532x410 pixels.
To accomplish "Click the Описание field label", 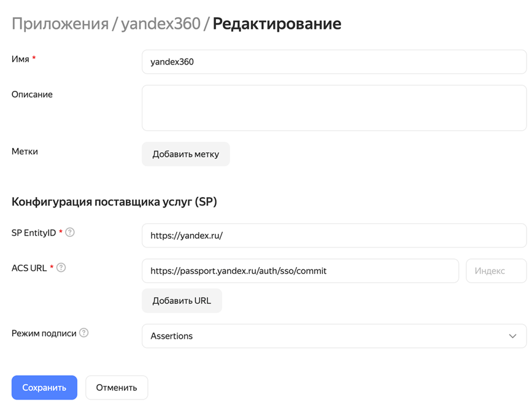I will (32, 95).
